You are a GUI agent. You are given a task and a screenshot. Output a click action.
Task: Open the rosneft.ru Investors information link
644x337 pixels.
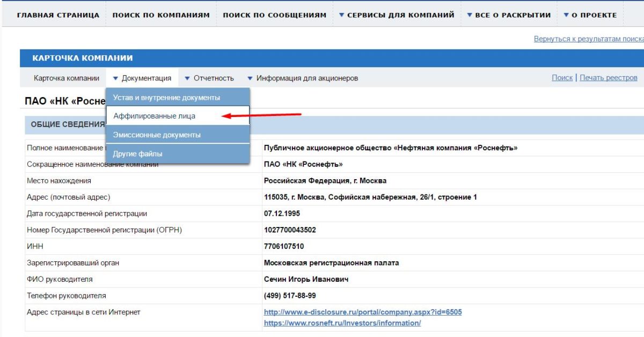tap(342, 323)
